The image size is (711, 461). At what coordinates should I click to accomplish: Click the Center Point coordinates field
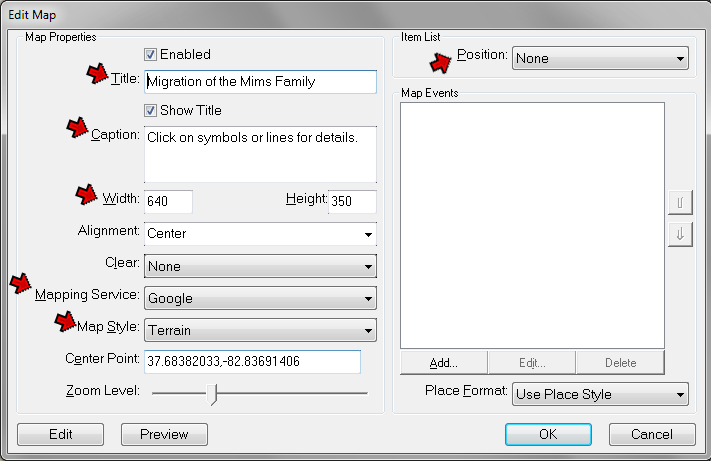coord(252,361)
